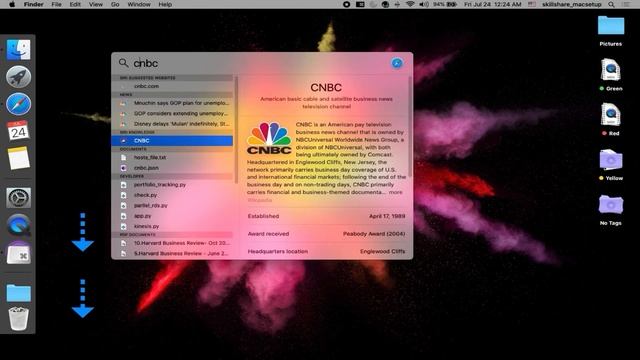Open the Calendar app showing 24

pos(18,131)
